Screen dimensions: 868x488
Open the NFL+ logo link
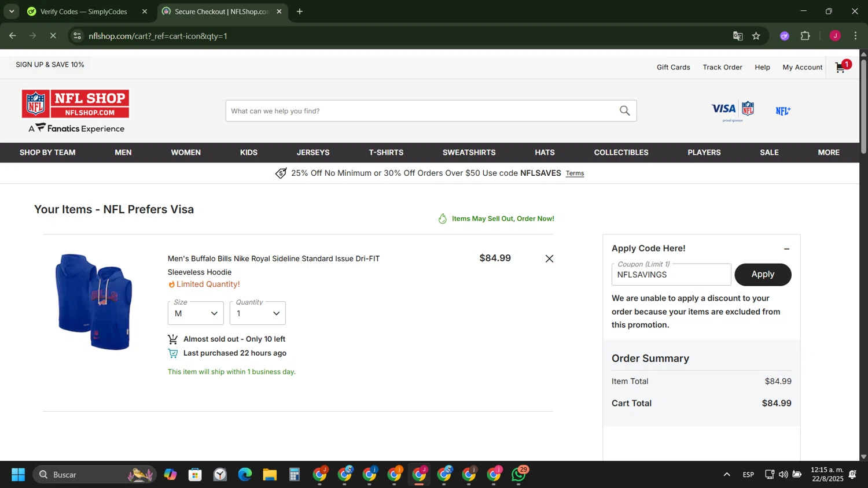(x=783, y=111)
